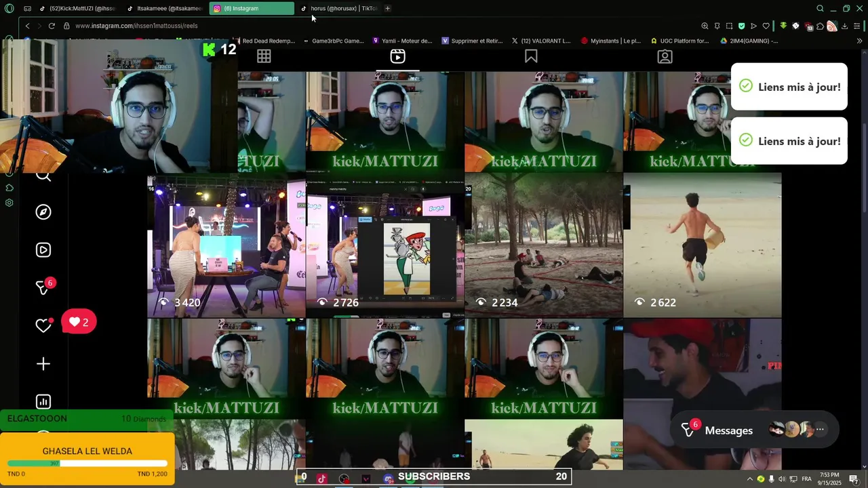This screenshot has height=488, width=868.
Task: Toggle the green shield ad blocker
Action: click(x=741, y=26)
